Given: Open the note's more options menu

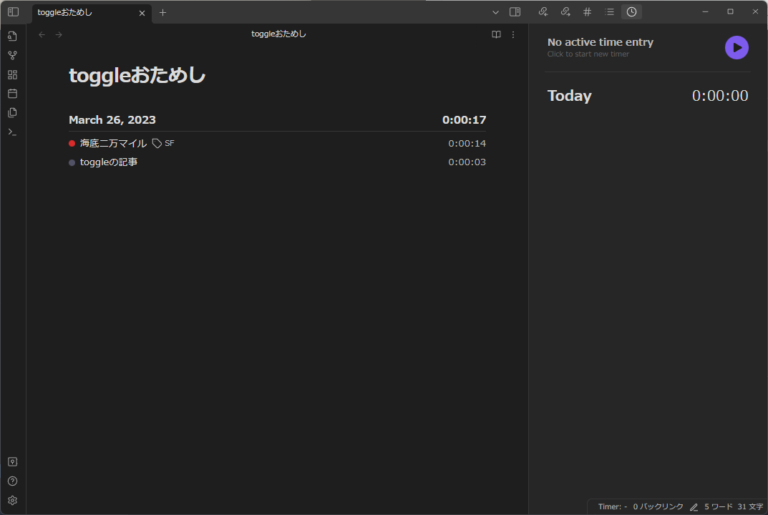Looking at the screenshot, I should tap(514, 34).
